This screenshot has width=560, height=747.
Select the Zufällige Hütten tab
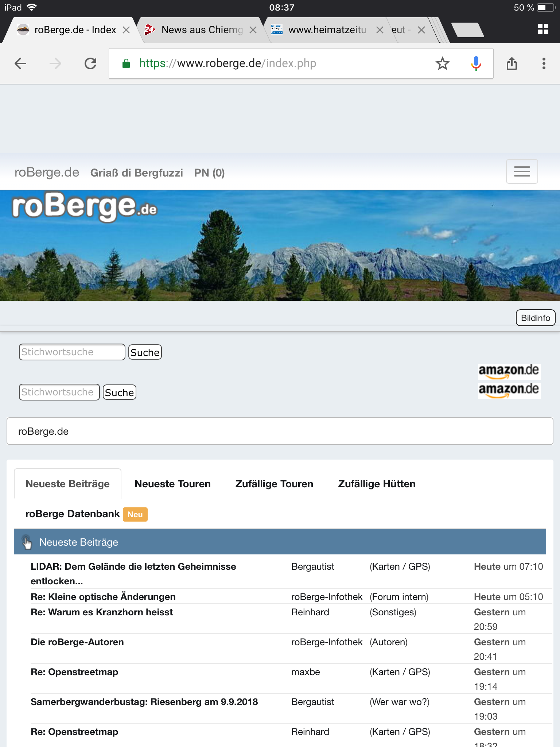pos(377,484)
